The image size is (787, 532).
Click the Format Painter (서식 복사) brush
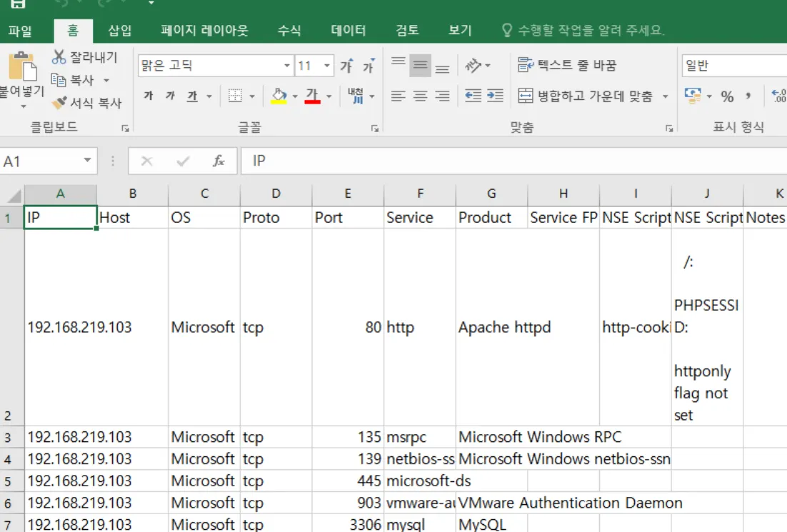(59, 103)
